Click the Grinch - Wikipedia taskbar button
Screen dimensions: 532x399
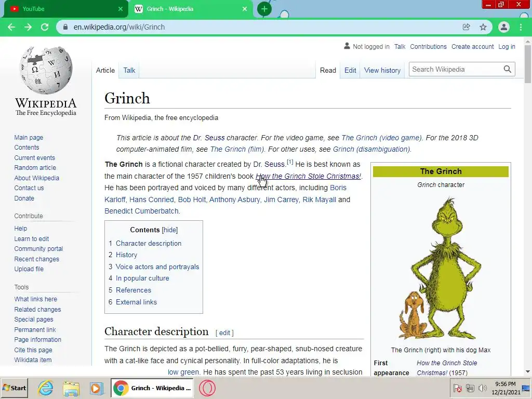152,388
